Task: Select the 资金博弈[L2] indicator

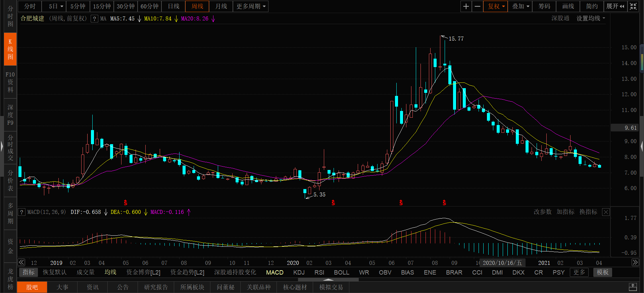Action: point(143,272)
